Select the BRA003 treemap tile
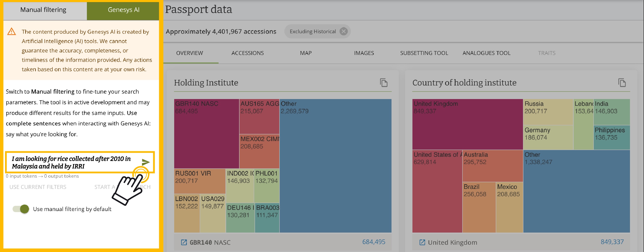The height and width of the screenshot is (252, 644). click(267, 218)
